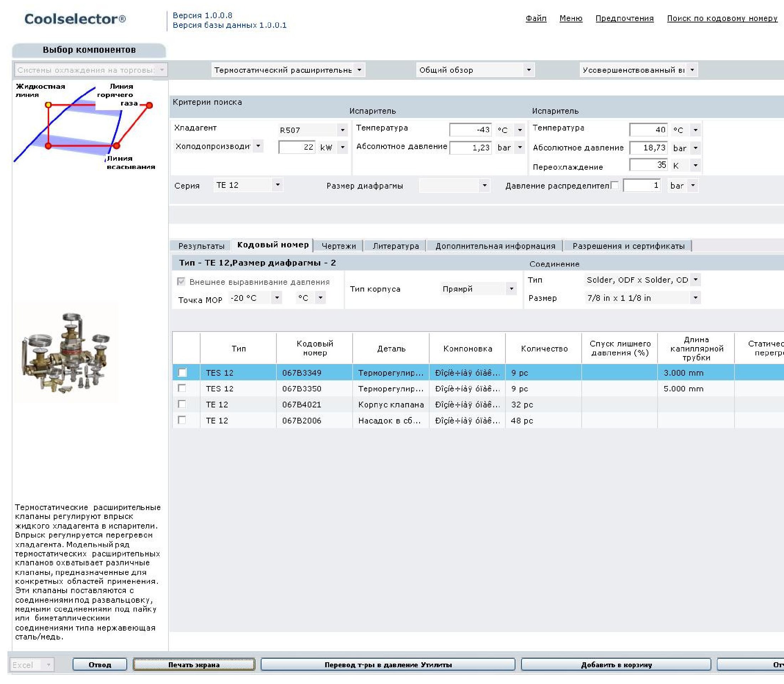Tick the checkbox for code number 067B4021
This screenshot has width=784, height=684.
click(182, 404)
